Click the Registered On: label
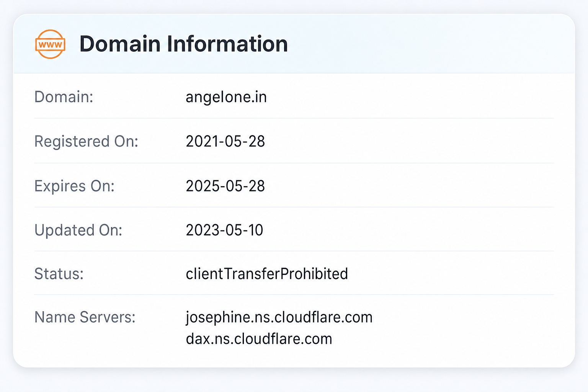Viewport: 588px width, 392px height. (86, 141)
